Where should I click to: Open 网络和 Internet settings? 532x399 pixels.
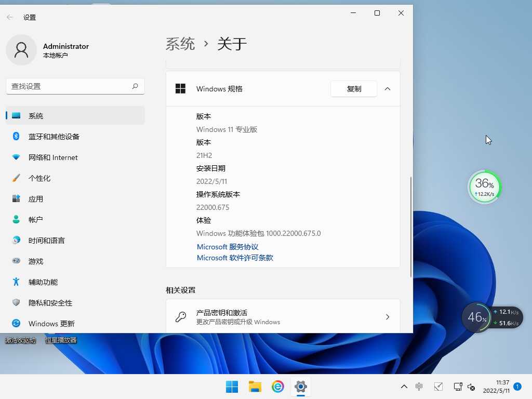75,157
